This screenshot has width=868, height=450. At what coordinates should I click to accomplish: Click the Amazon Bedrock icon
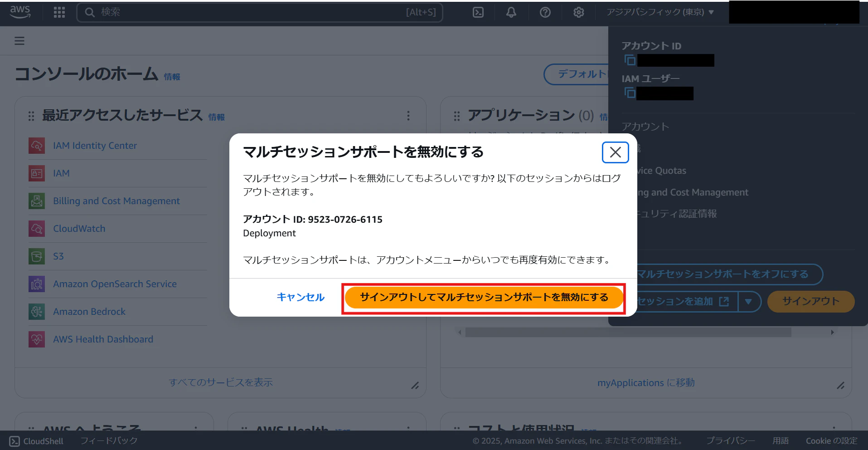pyautogui.click(x=37, y=312)
